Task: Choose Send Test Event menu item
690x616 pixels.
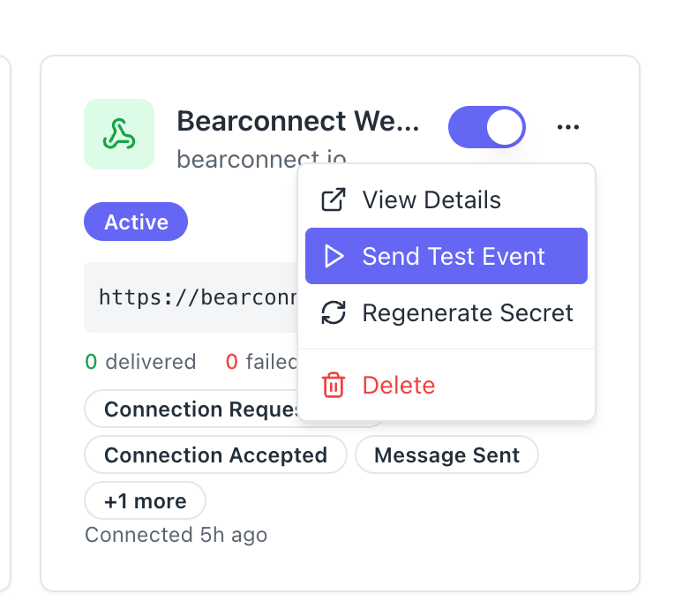Action: (453, 257)
